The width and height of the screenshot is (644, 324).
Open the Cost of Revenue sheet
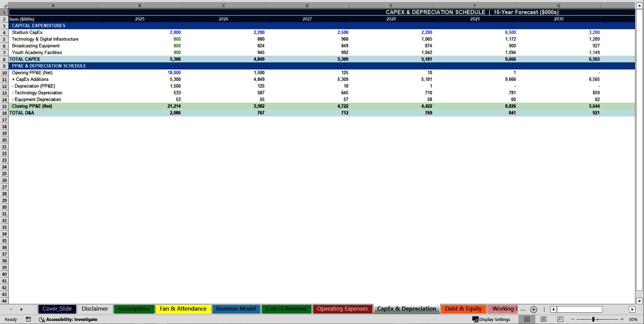(x=286, y=309)
